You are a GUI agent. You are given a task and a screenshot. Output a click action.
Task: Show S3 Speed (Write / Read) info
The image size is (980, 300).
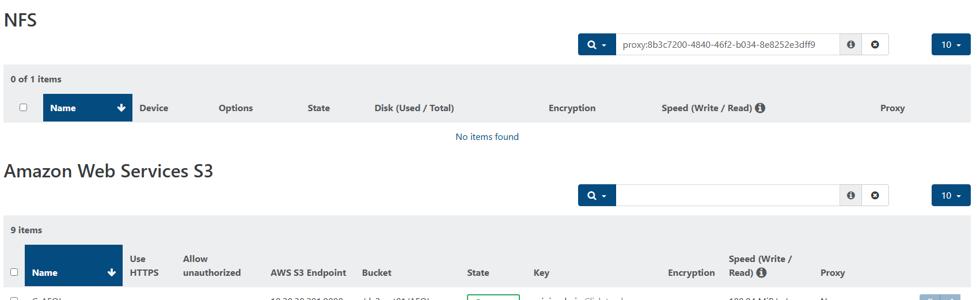click(762, 273)
